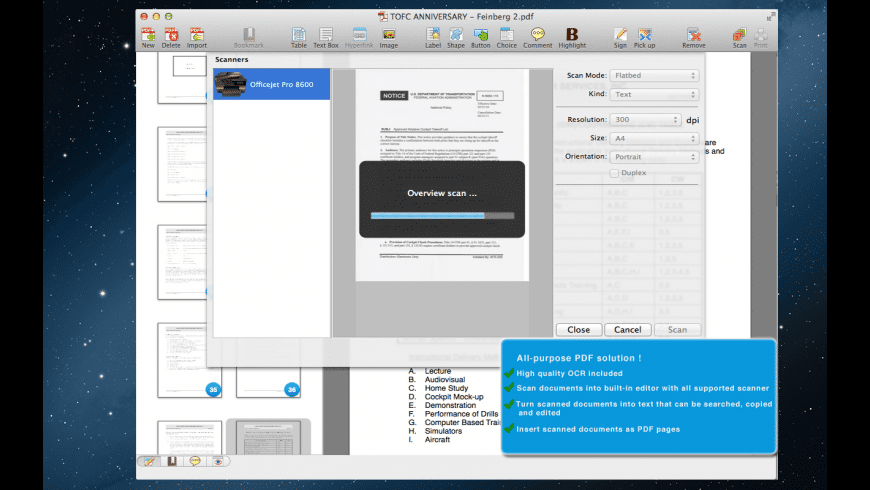Click the Hyperlink toolbar icon
The height and width of the screenshot is (490, 870).
(359, 38)
